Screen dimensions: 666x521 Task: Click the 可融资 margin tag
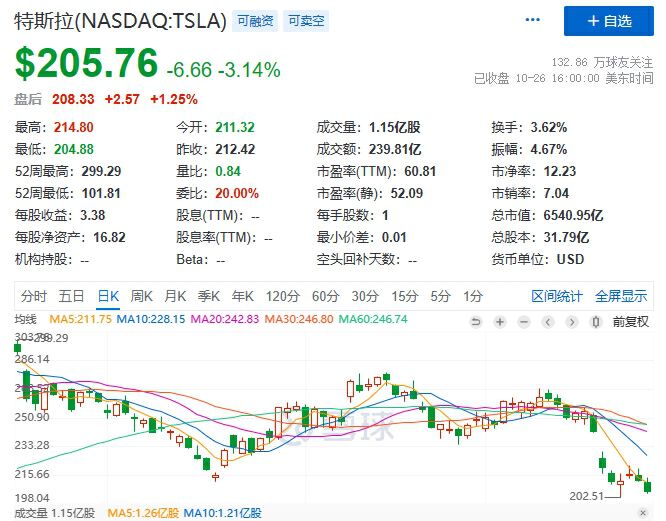255,21
